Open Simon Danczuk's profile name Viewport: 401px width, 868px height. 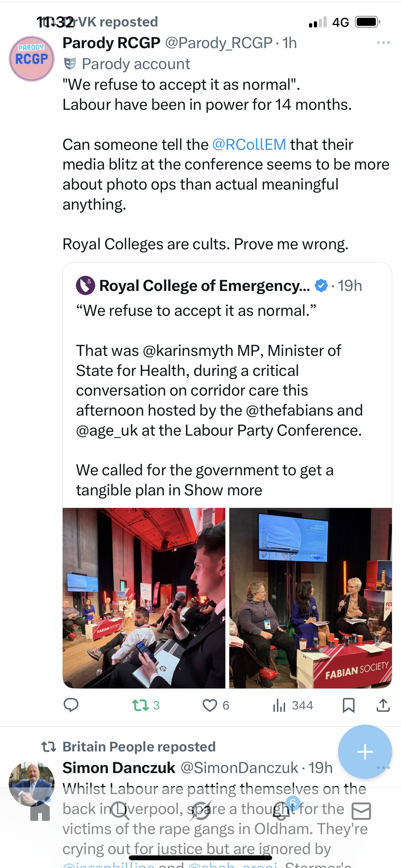coord(118,768)
